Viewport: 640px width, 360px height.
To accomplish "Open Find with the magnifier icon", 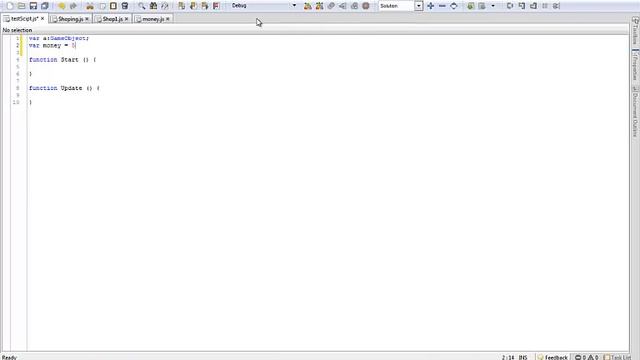I will pos(142,6).
